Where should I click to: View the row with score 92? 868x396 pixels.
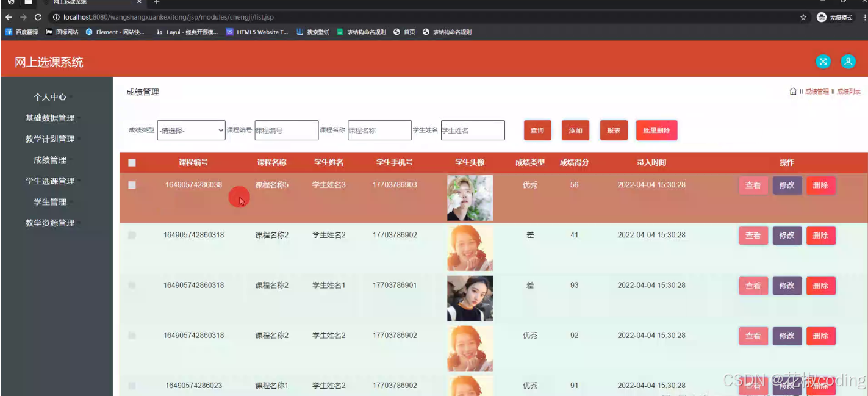click(x=753, y=336)
